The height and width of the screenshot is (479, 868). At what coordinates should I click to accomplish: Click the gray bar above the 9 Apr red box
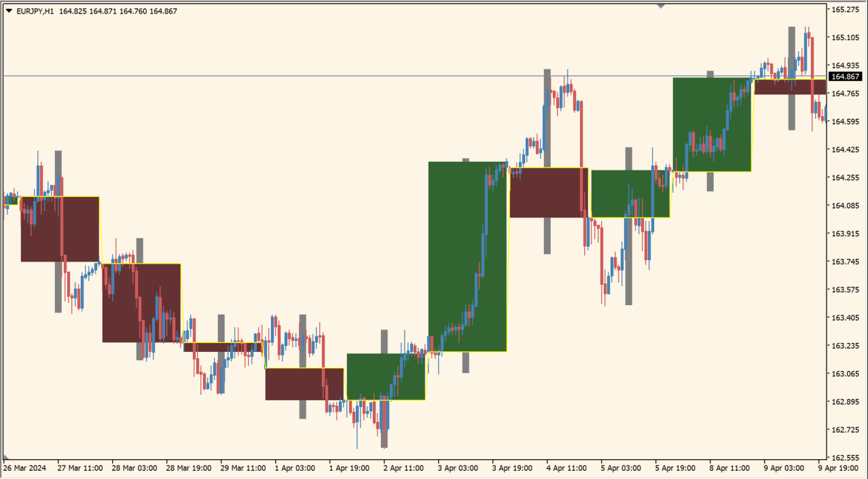(791, 51)
